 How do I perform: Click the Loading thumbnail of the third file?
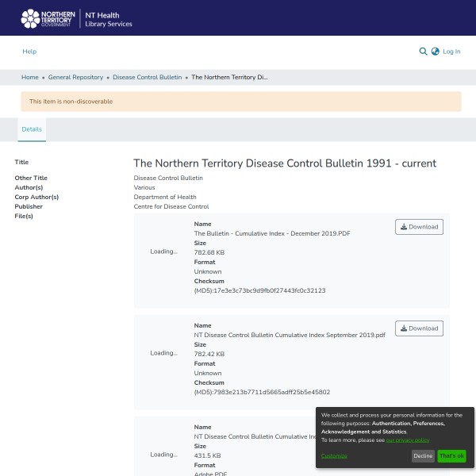pos(163,455)
